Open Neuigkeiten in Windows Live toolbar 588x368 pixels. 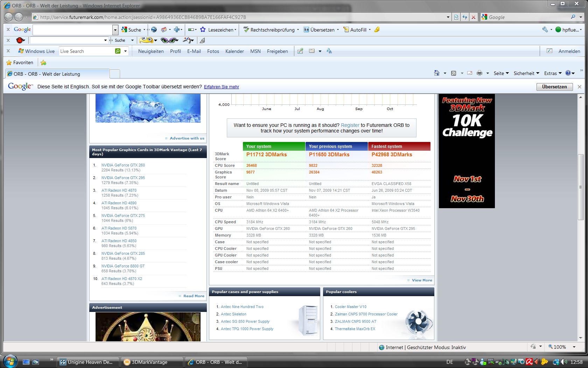click(151, 51)
